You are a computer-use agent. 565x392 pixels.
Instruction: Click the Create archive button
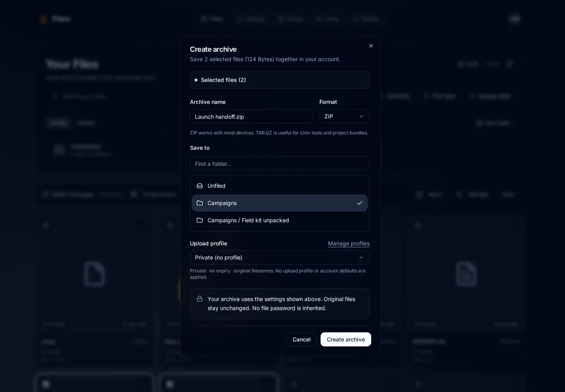click(x=346, y=339)
